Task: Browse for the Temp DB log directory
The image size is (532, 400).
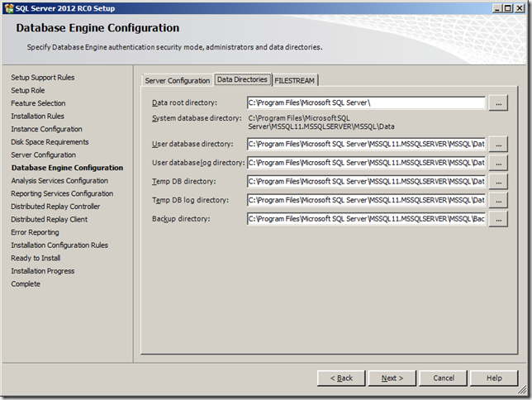Action: [x=498, y=200]
